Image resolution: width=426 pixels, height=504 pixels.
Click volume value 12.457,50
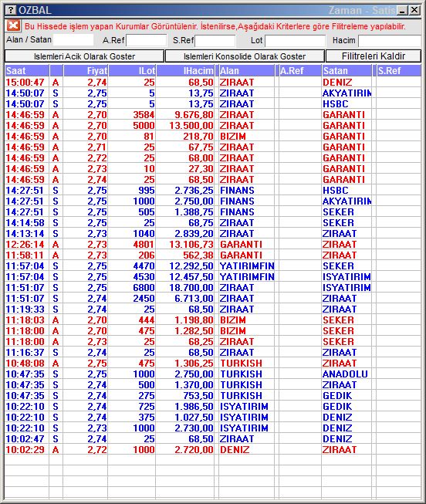(191, 277)
